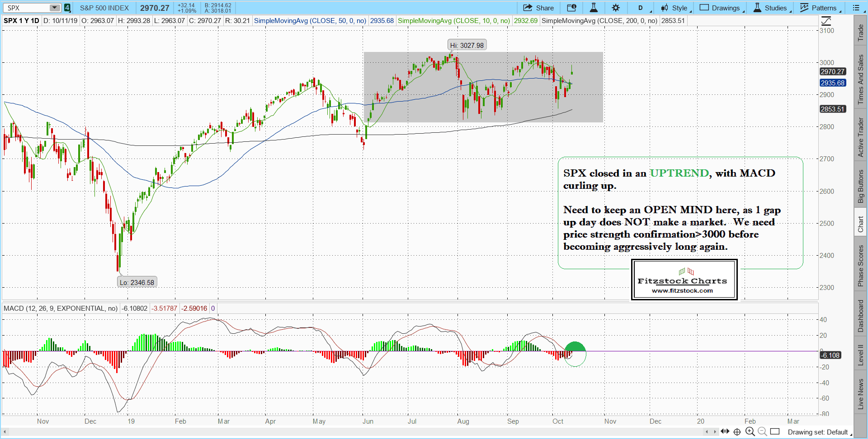868x439 pixels.
Task: Click the price axis scale icon
Action: pyautogui.click(x=826, y=21)
